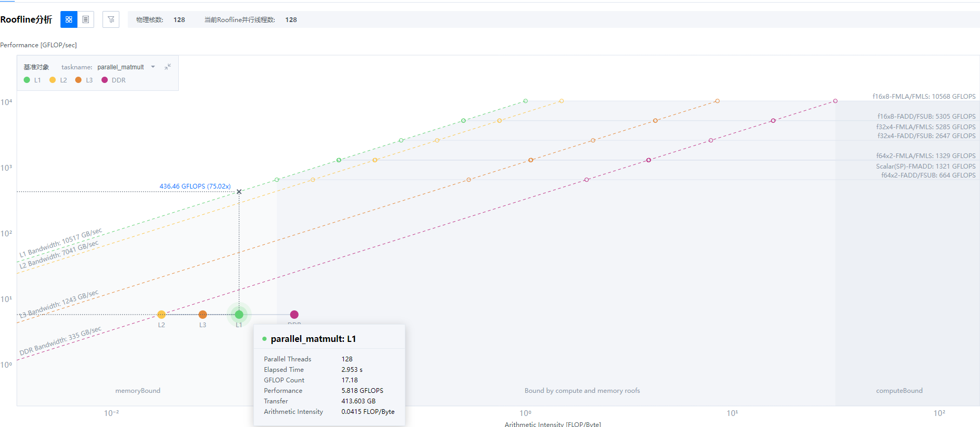Select the magenta DDR data point

click(294, 315)
